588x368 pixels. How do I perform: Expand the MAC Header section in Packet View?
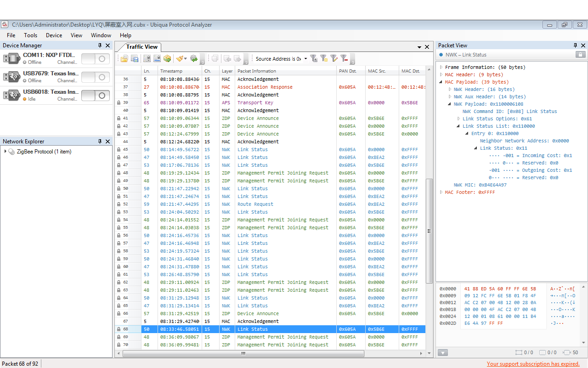click(441, 74)
